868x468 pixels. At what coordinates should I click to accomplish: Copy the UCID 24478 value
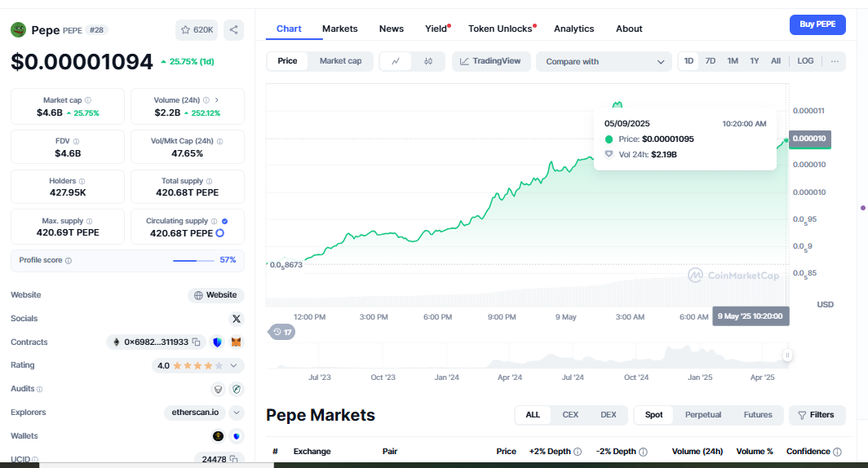pyautogui.click(x=233, y=459)
